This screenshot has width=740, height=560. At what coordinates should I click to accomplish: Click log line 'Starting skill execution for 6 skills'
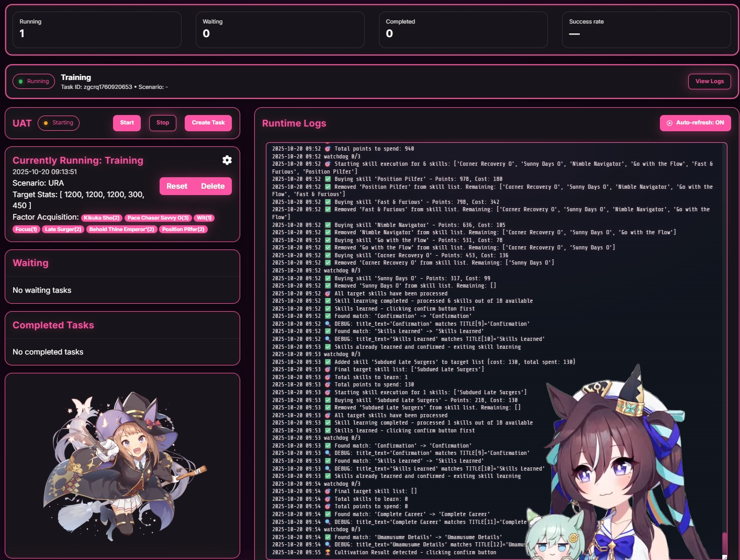click(x=492, y=168)
